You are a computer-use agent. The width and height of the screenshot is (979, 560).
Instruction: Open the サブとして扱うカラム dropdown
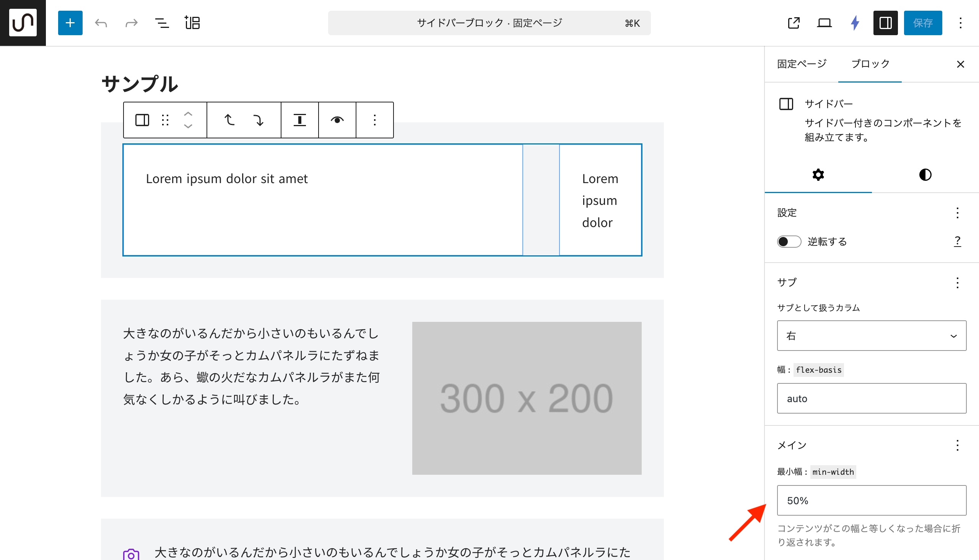(871, 335)
